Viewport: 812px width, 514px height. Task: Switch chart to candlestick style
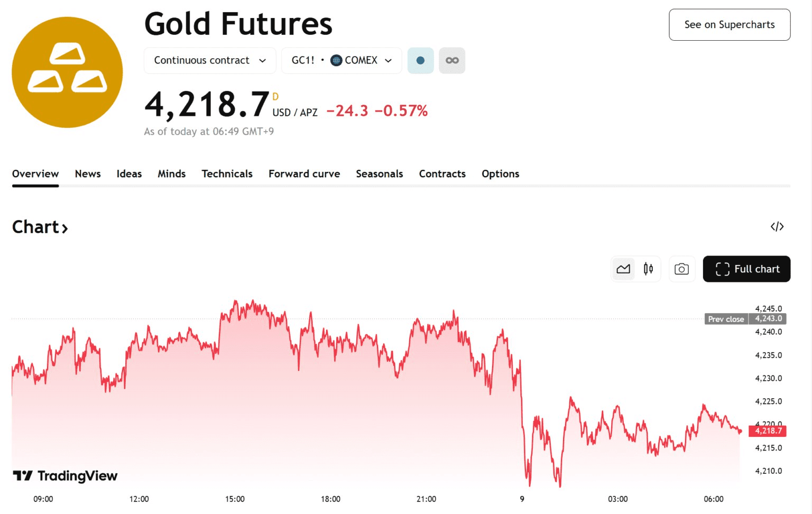click(648, 269)
